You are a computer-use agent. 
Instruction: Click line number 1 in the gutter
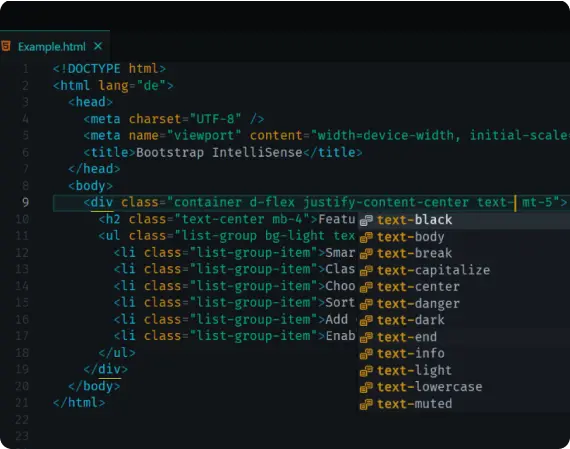point(25,69)
